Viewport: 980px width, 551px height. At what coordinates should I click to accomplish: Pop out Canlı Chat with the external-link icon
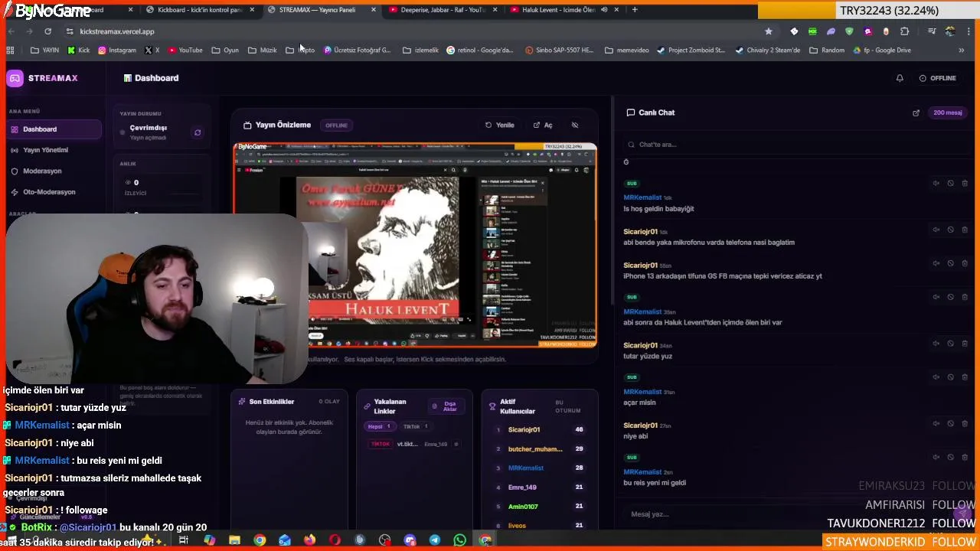pyautogui.click(x=916, y=113)
